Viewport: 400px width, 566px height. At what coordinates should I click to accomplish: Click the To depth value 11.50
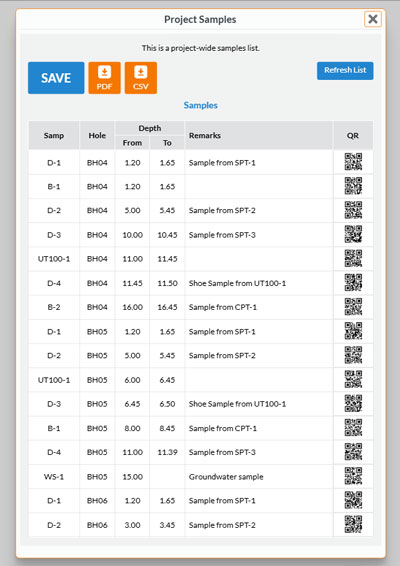click(x=167, y=283)
